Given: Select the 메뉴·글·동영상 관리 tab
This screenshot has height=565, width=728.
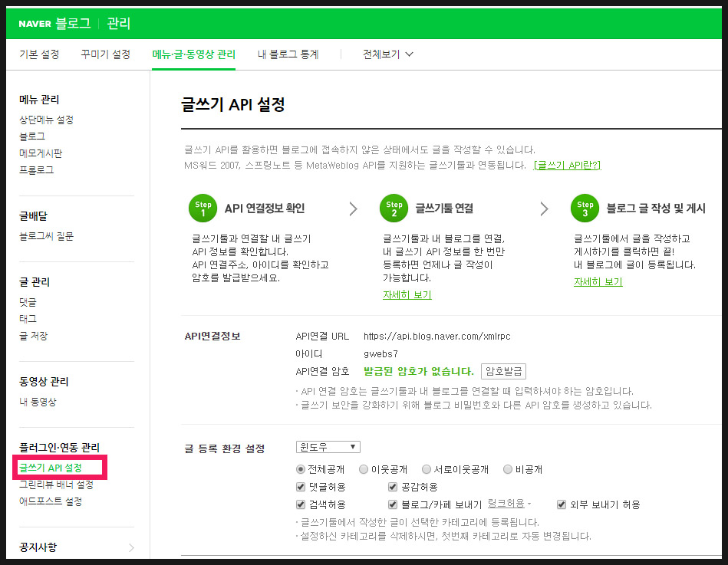Looking at the screenshot, I should (x=193, y=54).
